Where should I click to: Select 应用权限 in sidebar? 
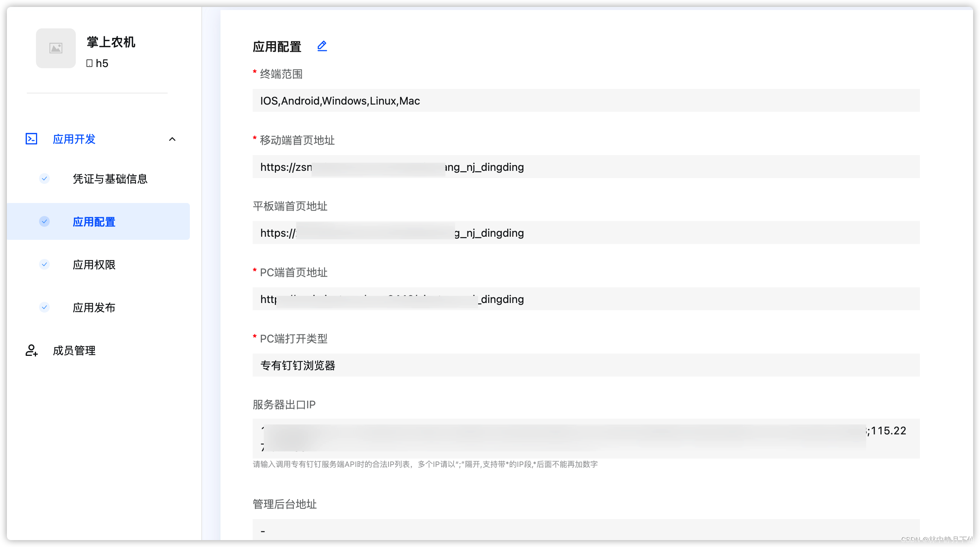click(x=94, y=265)
